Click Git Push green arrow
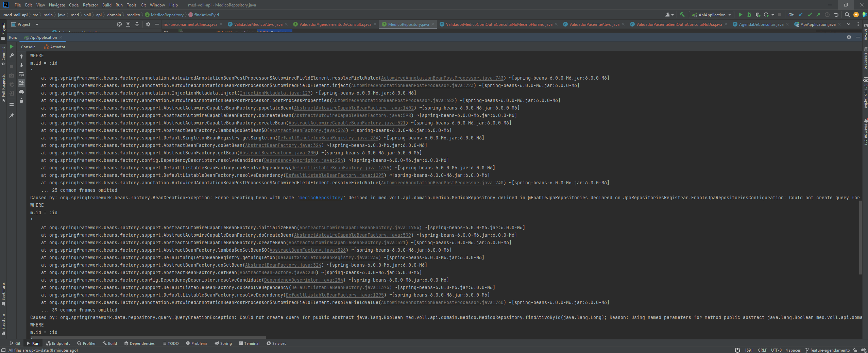Screen dimensions: 868x353 pos(818,15)
